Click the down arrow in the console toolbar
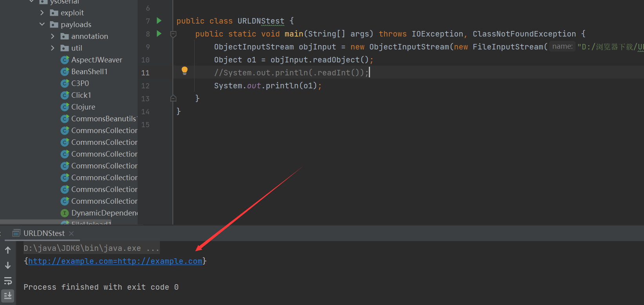The image size is (644, 305). click(x=8, y=265)
